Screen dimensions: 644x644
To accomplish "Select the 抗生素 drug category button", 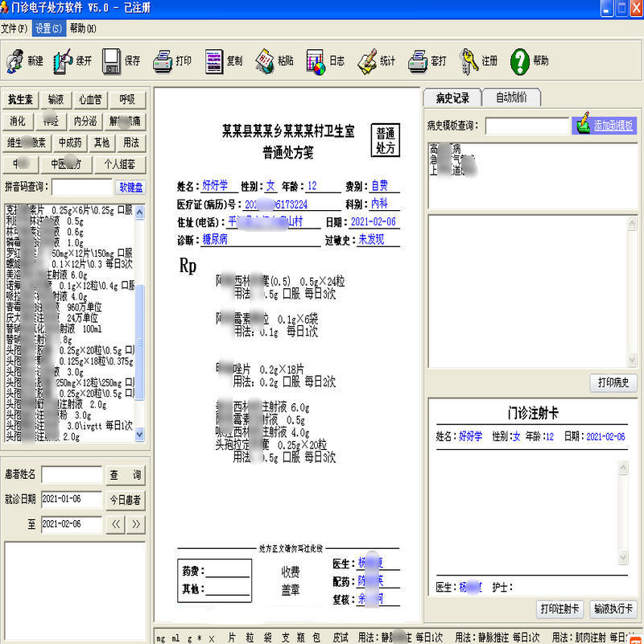I will pos(21,101).
